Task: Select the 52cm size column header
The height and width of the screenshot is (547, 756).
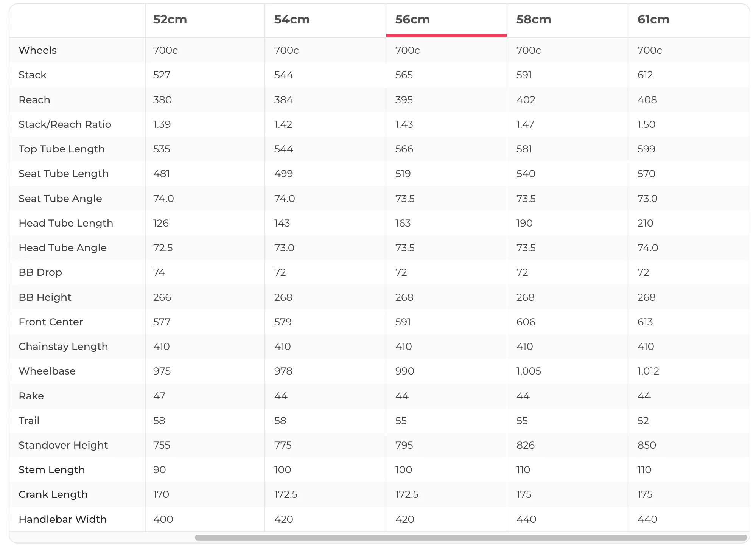Action: [x=170, y=19]
